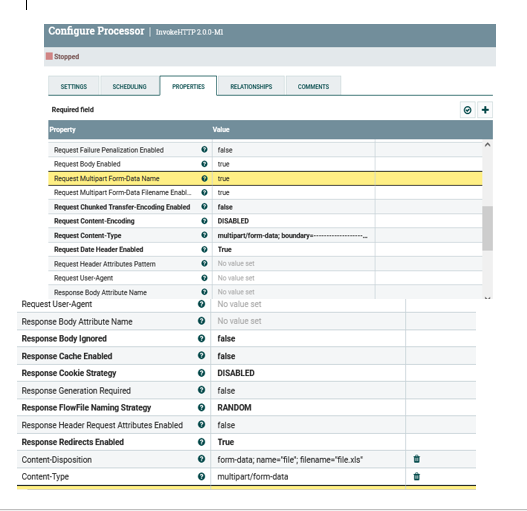Viewport: 527px width, 511px height.
Task: Help icon for Response Body Ignored
Action: pos(201,338)
